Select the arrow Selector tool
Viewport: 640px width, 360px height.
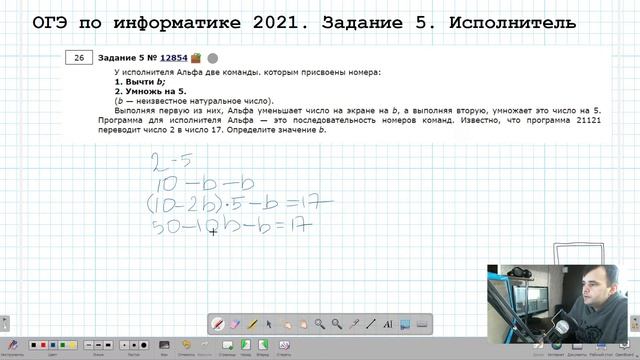(269, 324)
